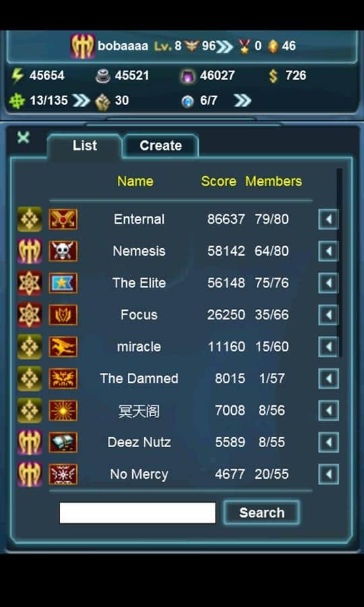The image size is (364, 607).
Task: Switch to the Create tab
Action: click(x=160, y=146)
